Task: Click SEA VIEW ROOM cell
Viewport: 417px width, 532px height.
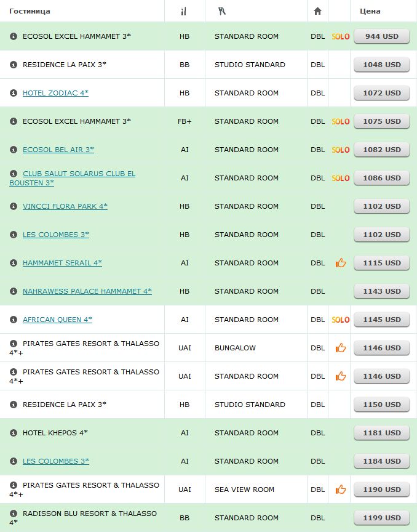Action: (x=244, y=490)
